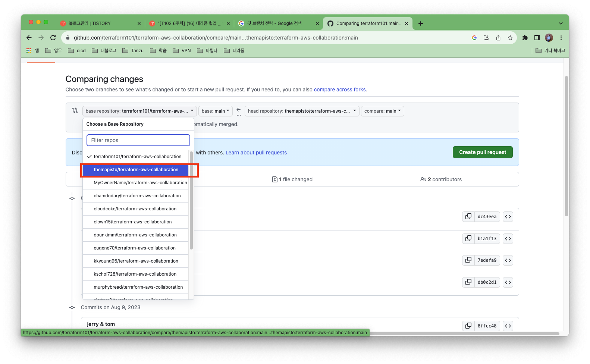The image size is (590, 364).
Task: Open the compare: main branch dropdown
Action: pos(382,111)
